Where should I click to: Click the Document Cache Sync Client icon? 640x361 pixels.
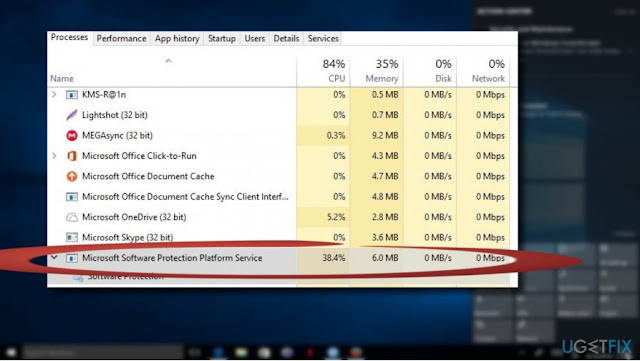[x=72, y=197]
